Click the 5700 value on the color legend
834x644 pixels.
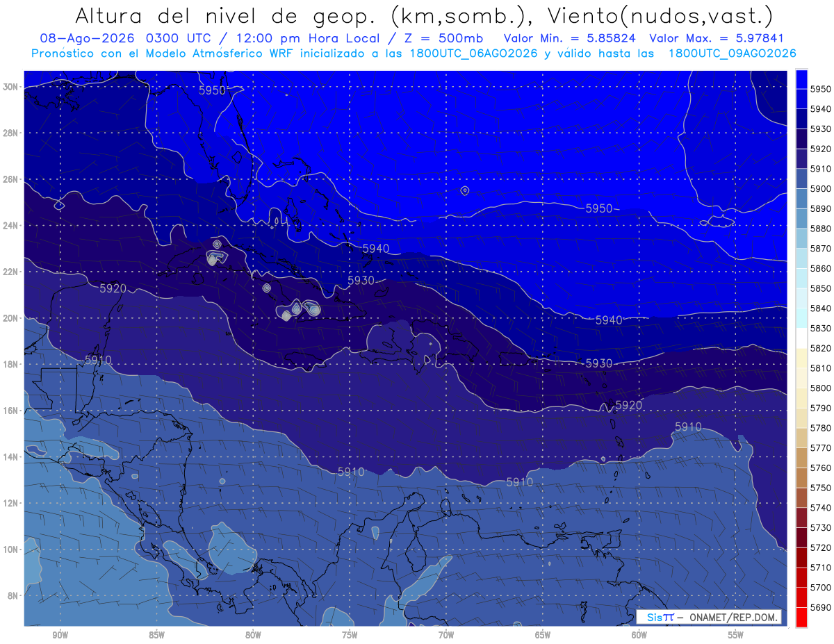(821, 588)
